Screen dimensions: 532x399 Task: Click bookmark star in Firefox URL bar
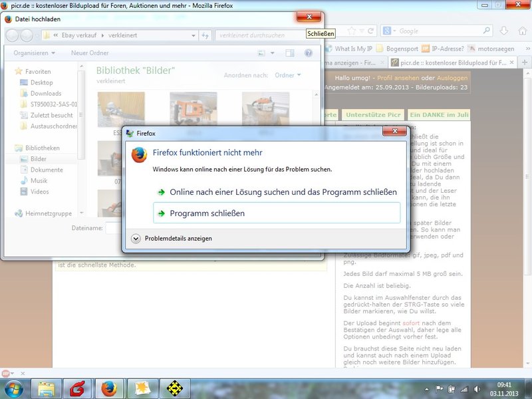[352, 31]
